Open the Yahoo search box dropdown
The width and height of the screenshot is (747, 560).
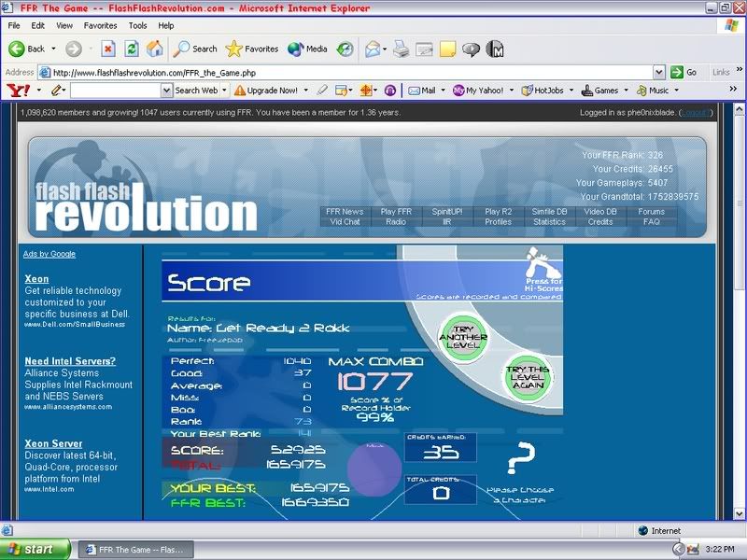(x=167, y=91)
